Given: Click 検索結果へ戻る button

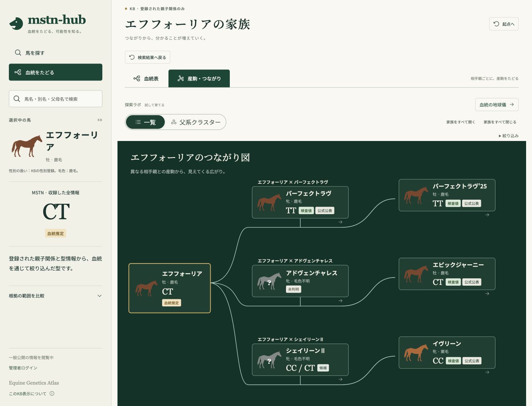Looking at the screenshot, I should point(147,57).
